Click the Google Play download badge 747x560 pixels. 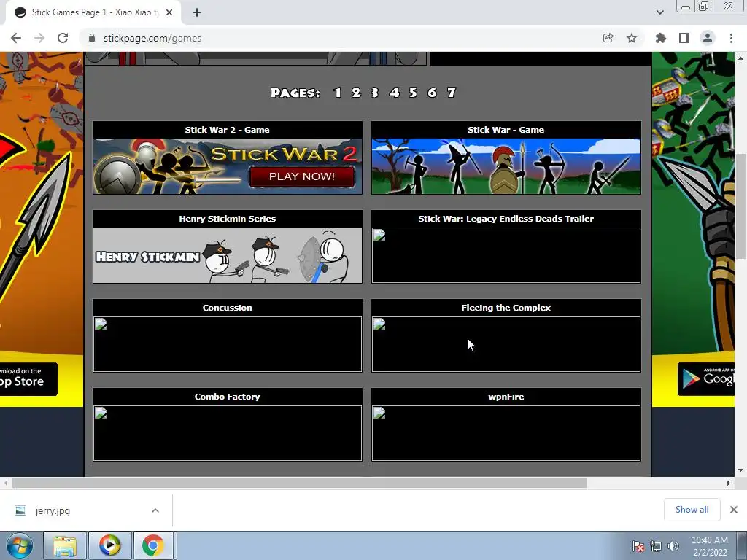point(706,379)
